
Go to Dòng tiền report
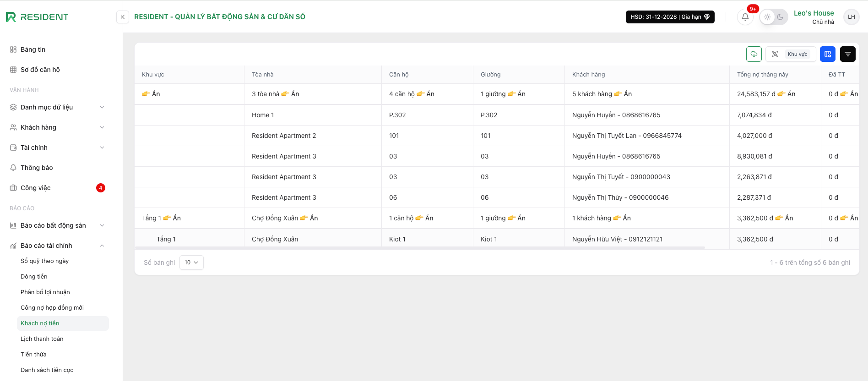(34, 277)
